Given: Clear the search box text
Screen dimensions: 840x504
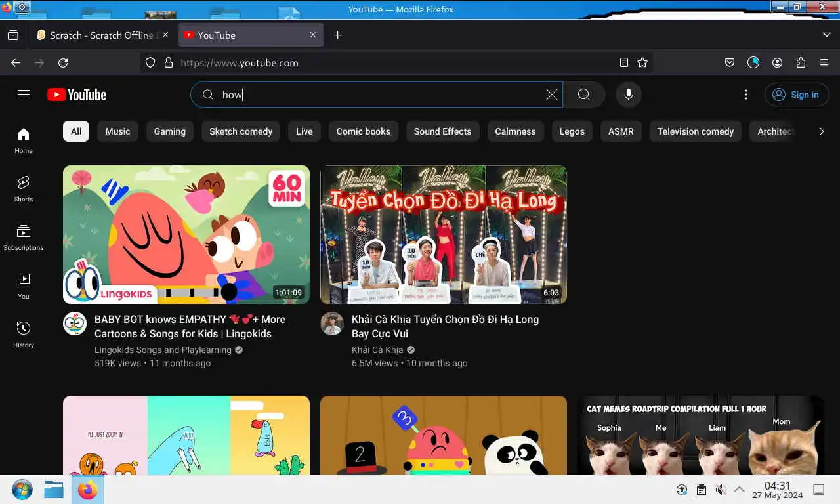Looking at the screenshot, I should click(x=552, y=94).
